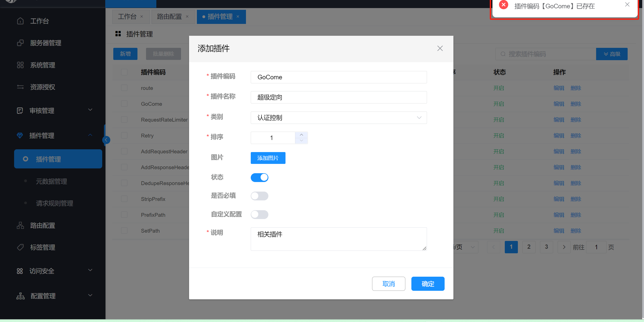Open the 类别 dropdown
This screenshot has width=644, height=322.
339,118
